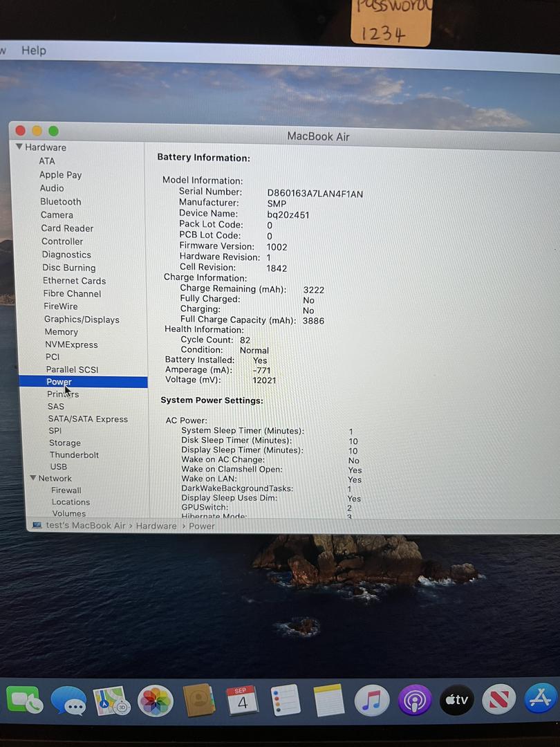
Task: Select USB in sidebar
Action: pyautogui.click(x=59, y=466)
